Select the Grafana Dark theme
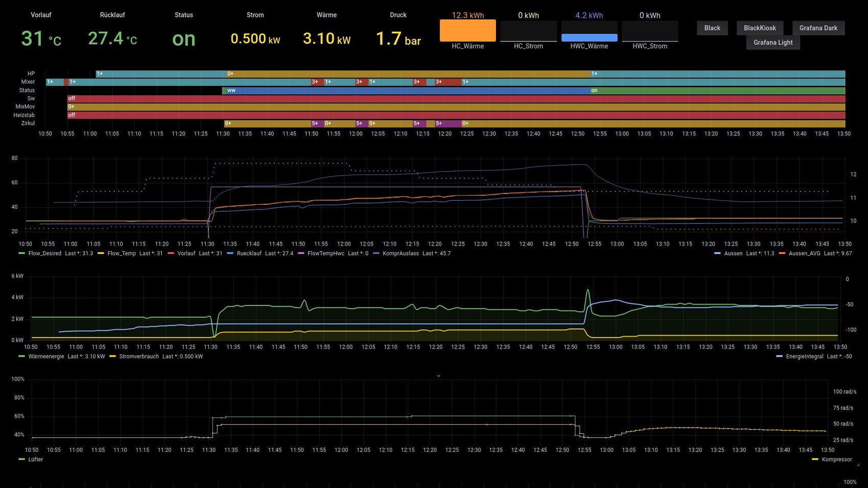Screen dimensions: 868x488 point(818,28)
